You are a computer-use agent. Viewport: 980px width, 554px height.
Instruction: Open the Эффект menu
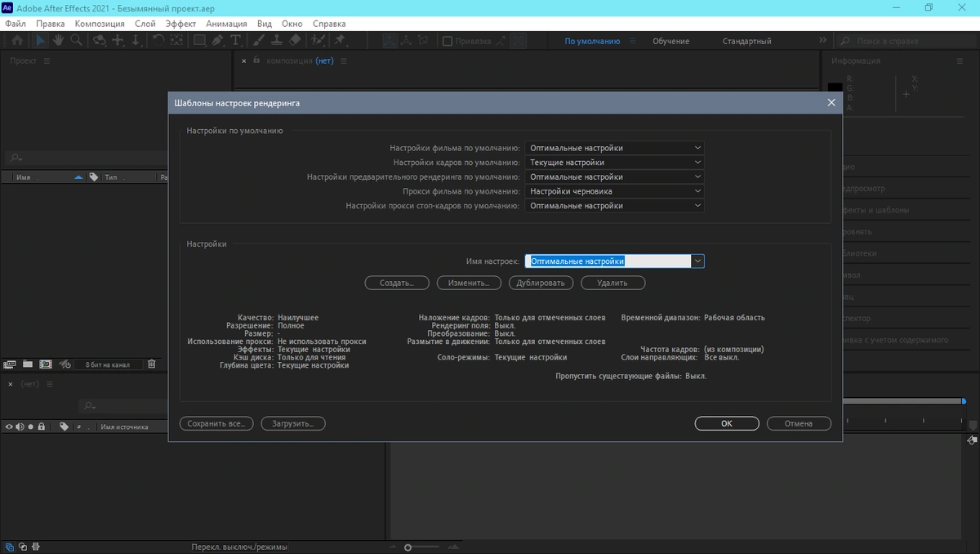click(x=180, y=24)
